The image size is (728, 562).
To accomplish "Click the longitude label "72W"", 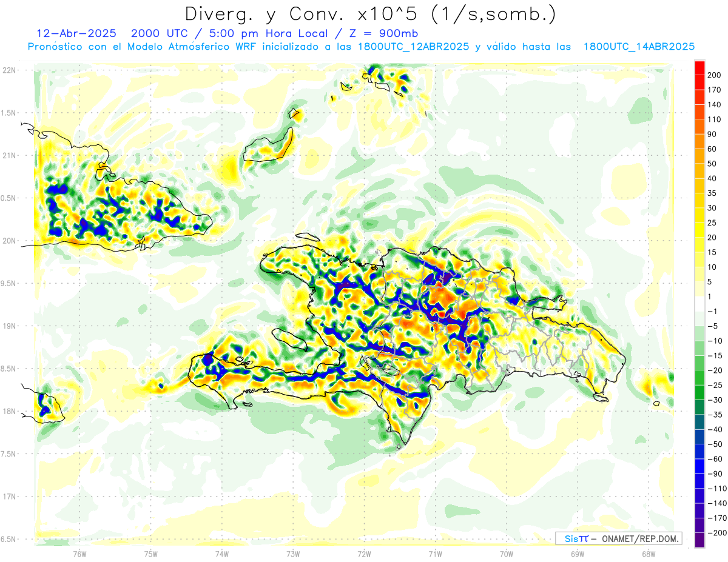I will [364, 554].
